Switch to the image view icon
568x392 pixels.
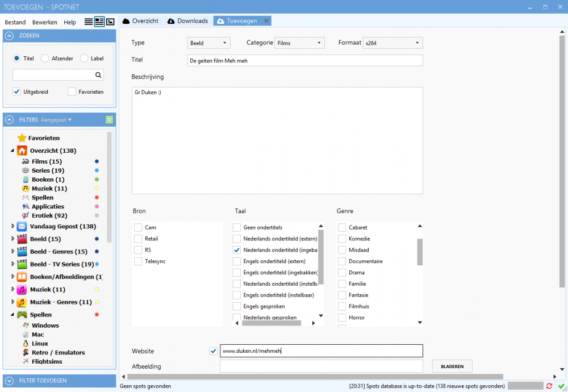(110, 22)
